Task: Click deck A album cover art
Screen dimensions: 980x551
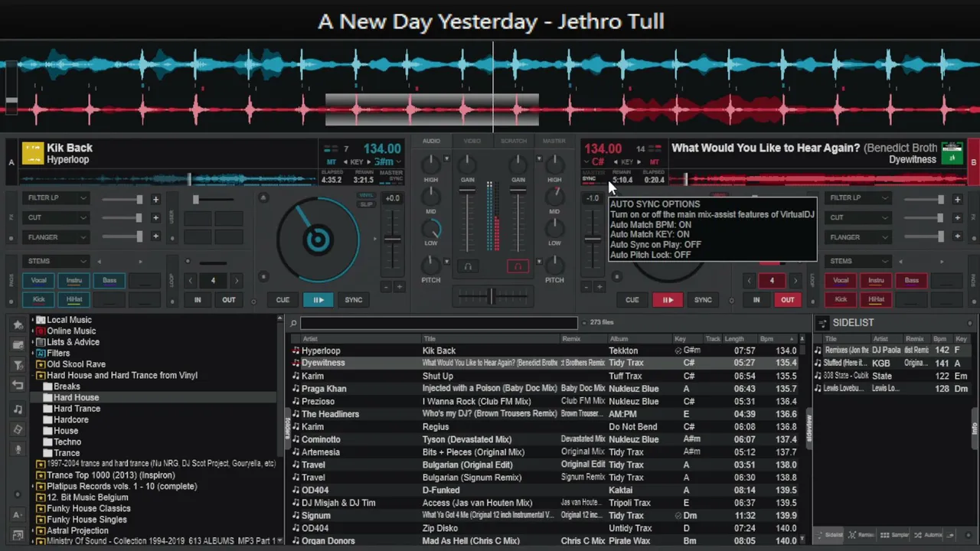Action: 32,153
